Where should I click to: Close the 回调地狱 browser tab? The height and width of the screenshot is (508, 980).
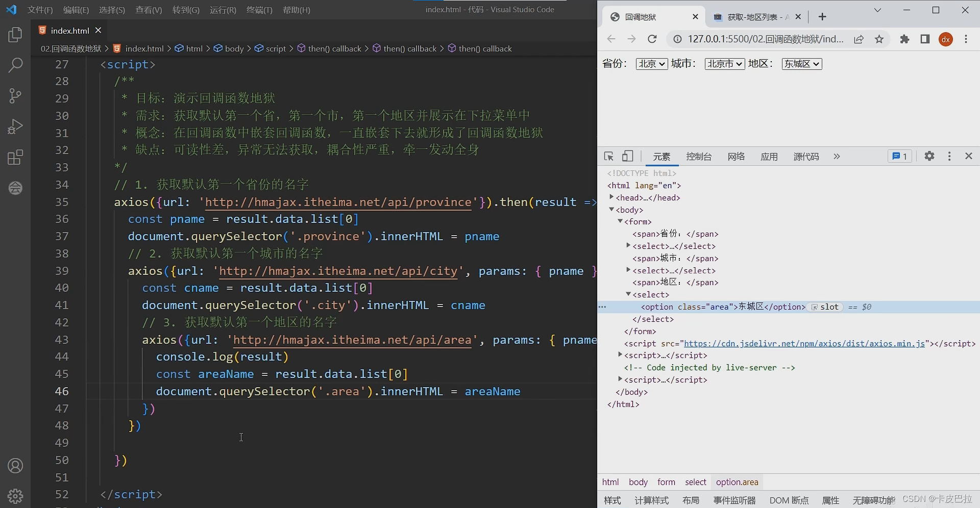tap(695, 17)
